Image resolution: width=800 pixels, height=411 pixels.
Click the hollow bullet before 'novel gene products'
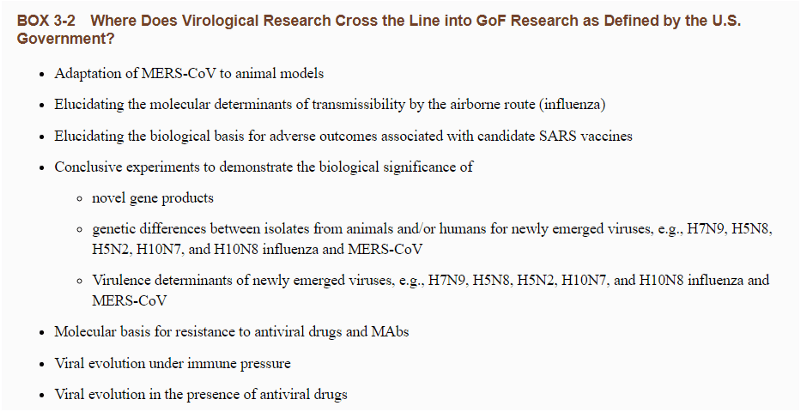coord(79,199)
